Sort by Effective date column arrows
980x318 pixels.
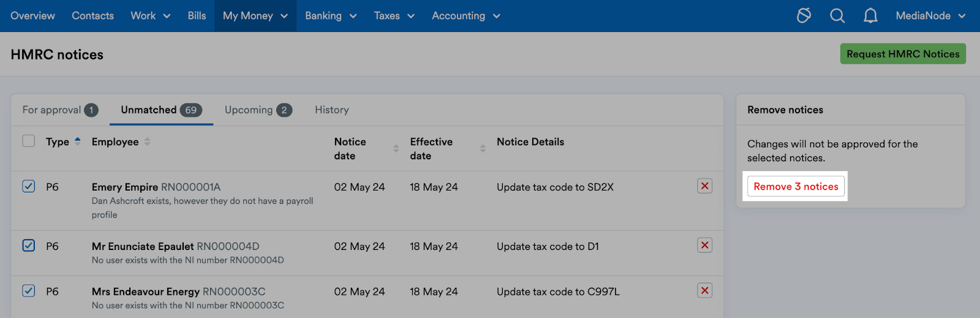coord(483,148)
